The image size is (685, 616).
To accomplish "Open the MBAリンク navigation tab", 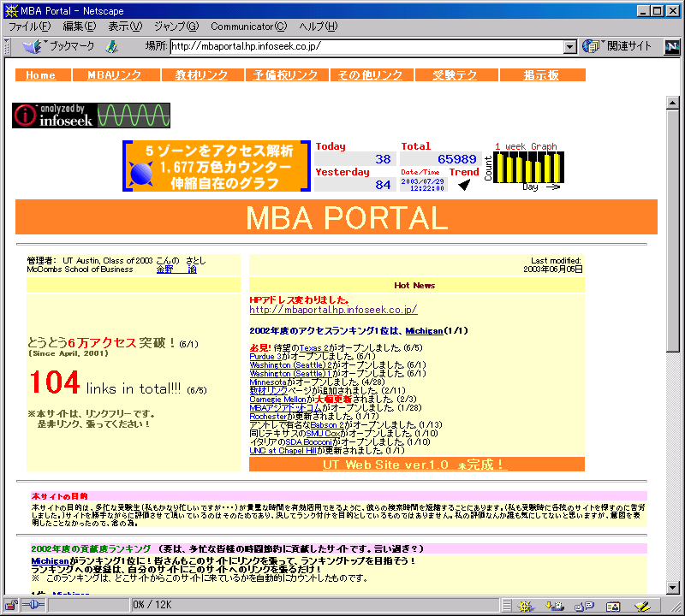I will click(116, 75).
